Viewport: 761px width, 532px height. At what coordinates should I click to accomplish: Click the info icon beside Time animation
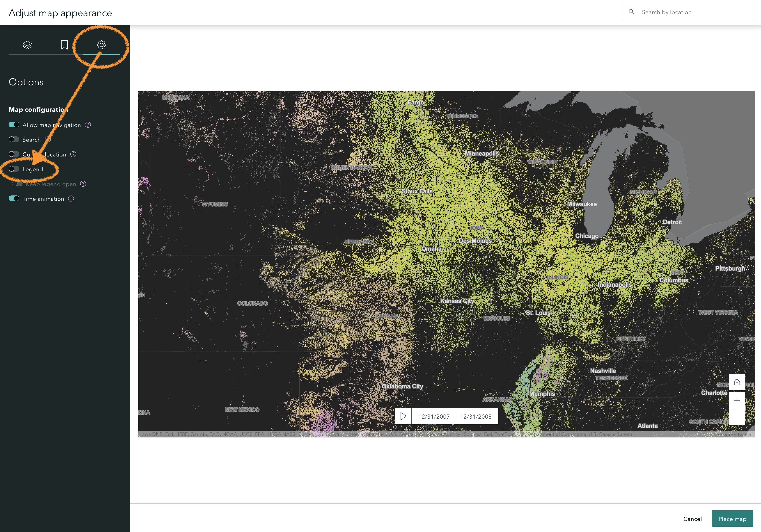(71, 199)
